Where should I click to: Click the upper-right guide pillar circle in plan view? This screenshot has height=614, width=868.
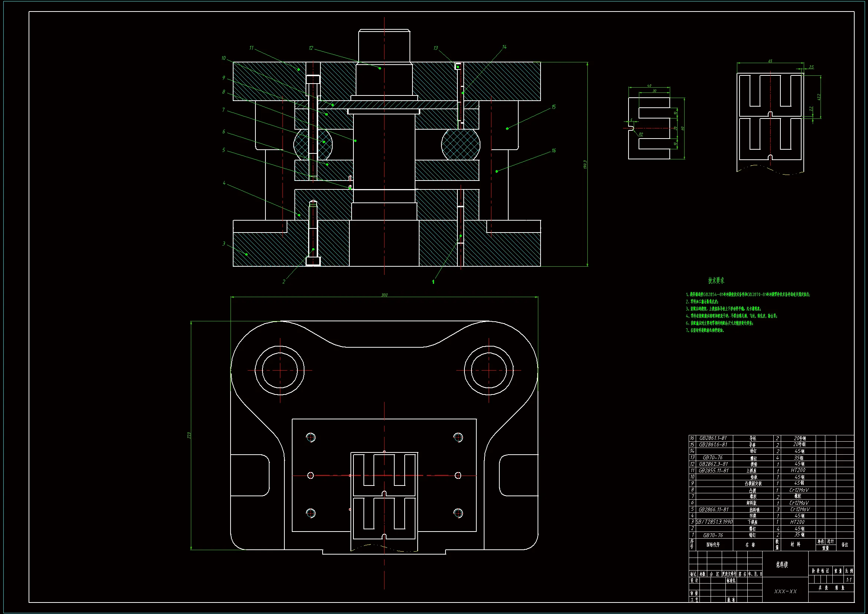click(489, 370)
